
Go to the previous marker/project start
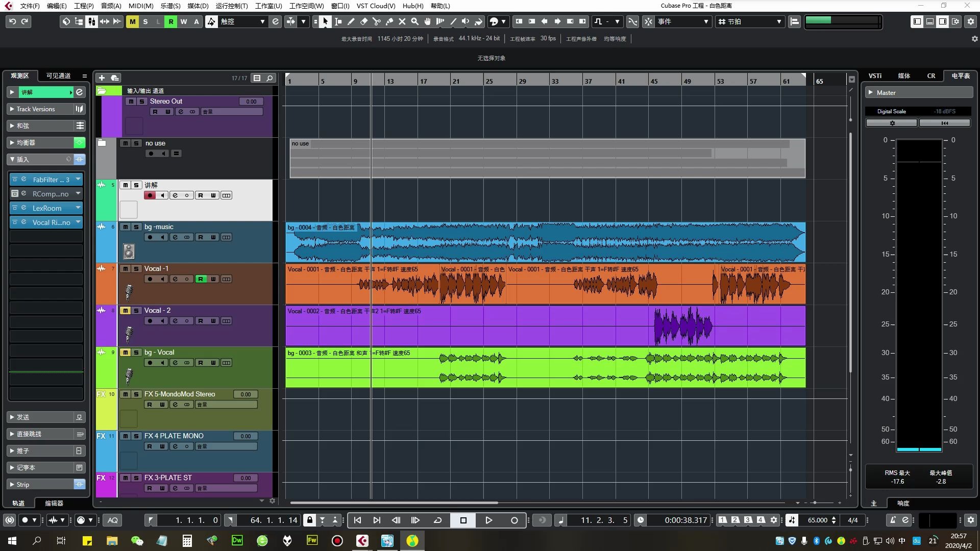357,520
